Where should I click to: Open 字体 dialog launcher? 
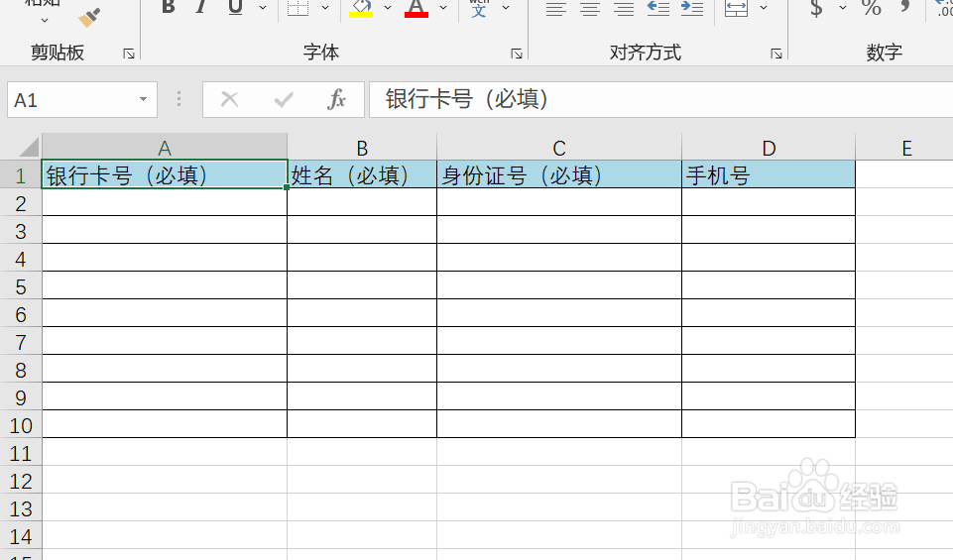[x=517, y=55]
